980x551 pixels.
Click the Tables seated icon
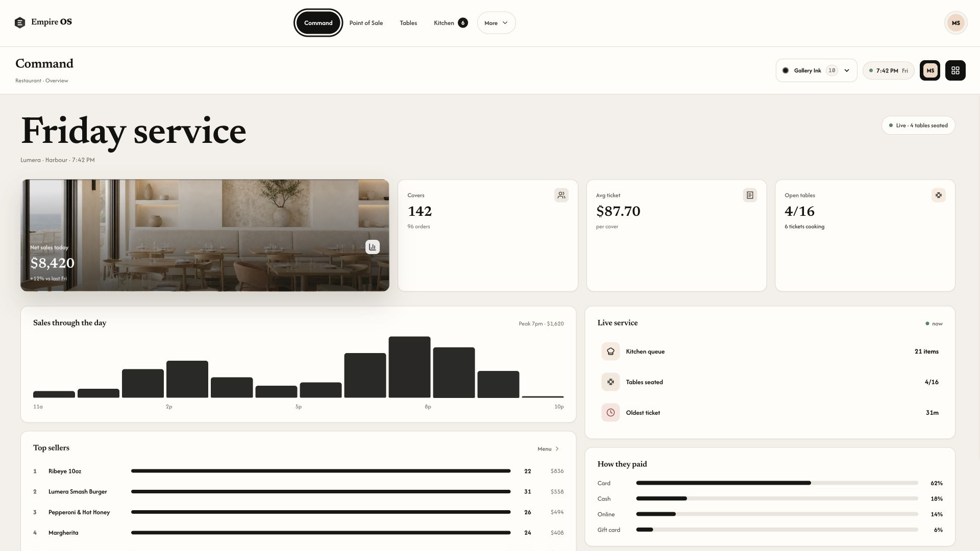tap(610, 382)
